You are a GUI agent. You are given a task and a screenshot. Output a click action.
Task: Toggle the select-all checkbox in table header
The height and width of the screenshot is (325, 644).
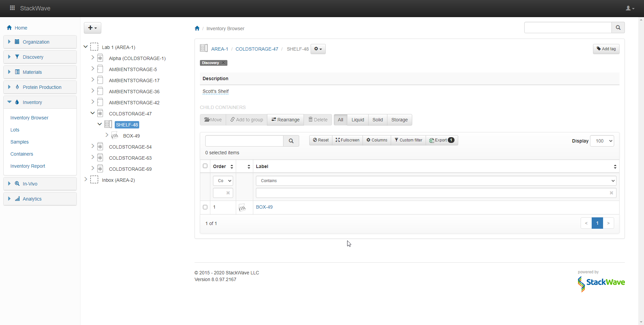click(x=205, y=166)
